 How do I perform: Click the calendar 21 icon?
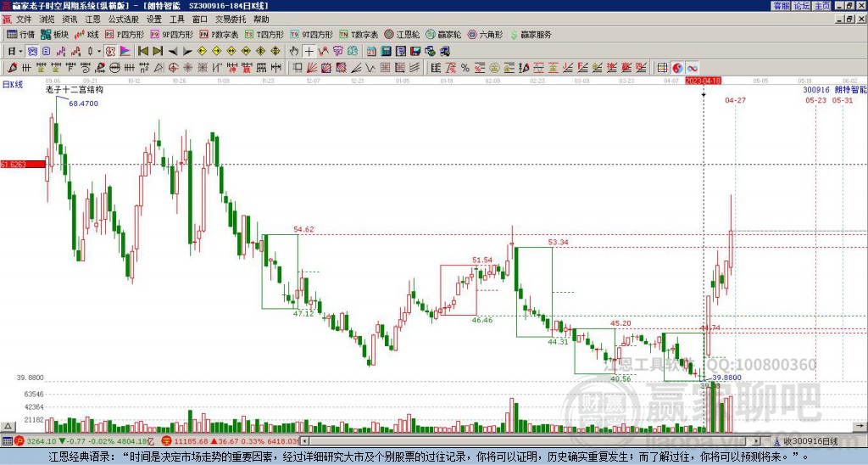371,51
